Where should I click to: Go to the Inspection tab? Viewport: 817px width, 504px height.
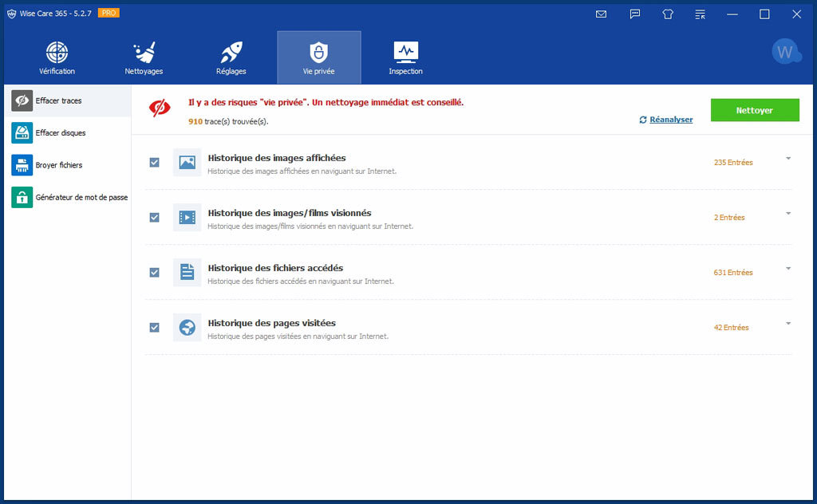[406, 57]
